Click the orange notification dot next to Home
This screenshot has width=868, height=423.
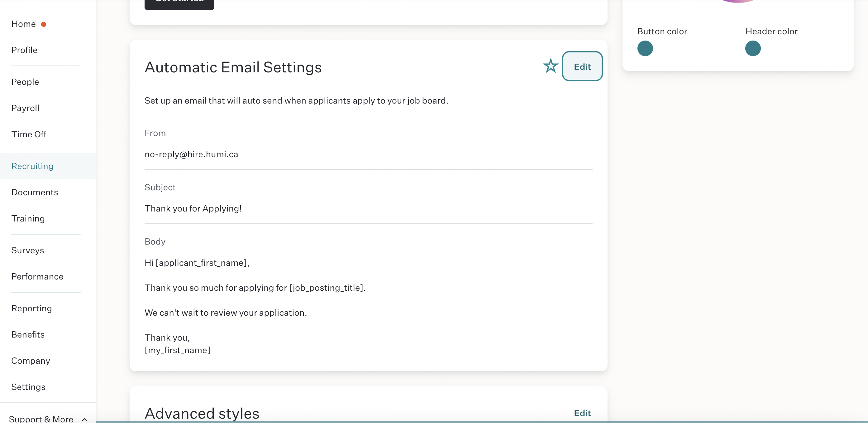click(x=44, y=24)
